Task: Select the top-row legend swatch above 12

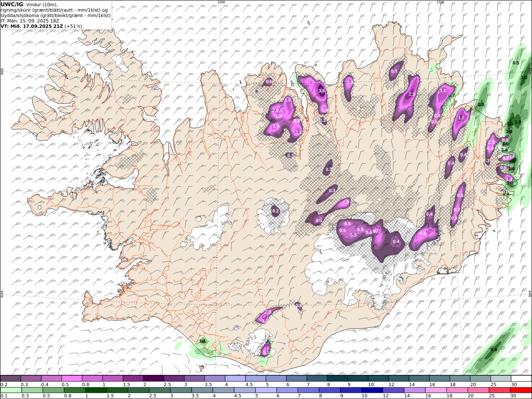Action: click(398, 378)
